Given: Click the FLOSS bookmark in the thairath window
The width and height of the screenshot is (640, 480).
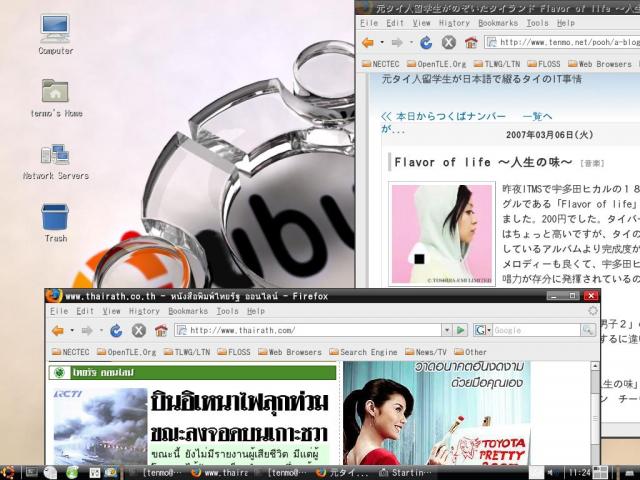Looking at the screenshot, I should (234, 352).
